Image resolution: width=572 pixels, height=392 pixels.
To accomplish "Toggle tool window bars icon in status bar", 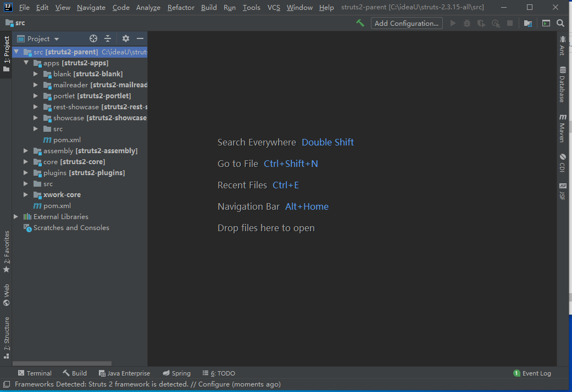I will click(7, 384).
